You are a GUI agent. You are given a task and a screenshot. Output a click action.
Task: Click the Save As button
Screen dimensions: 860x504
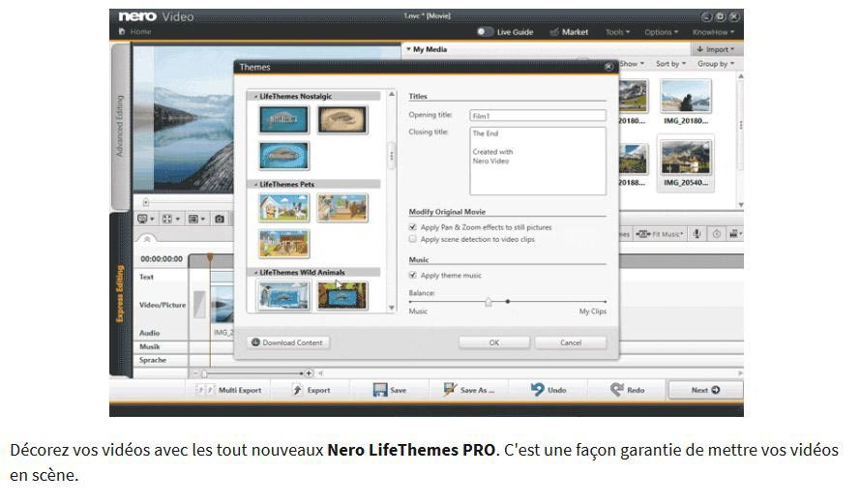click(x=469, y=390)
